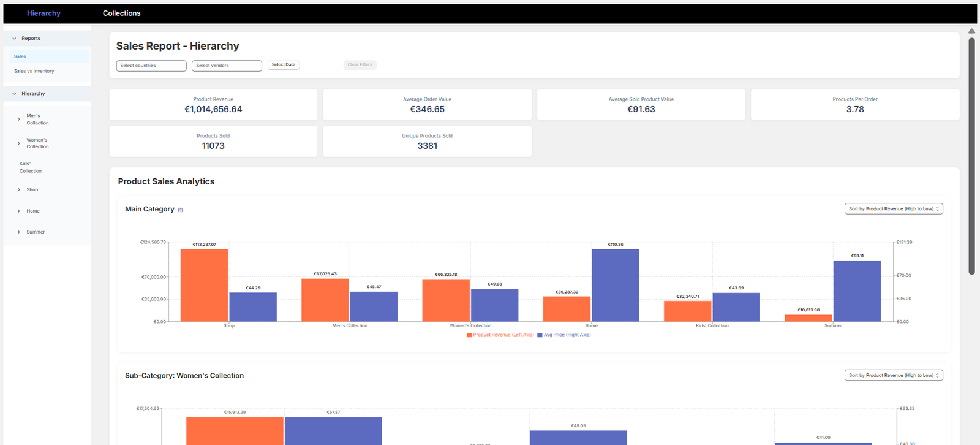The width and height of the screenshot is (980, 445).
Task: Select Home label in hierarchy tree
Action: click(33, 211)
